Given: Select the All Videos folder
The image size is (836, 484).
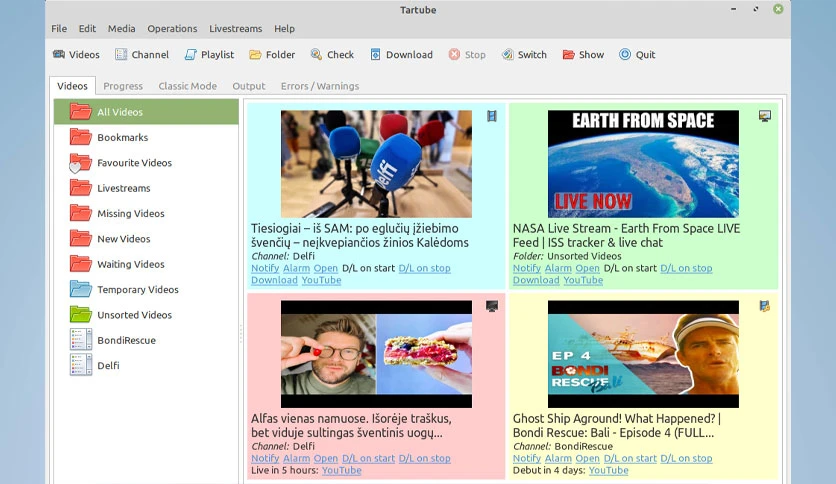Looking at the screenshot, I should pos(146,112).
